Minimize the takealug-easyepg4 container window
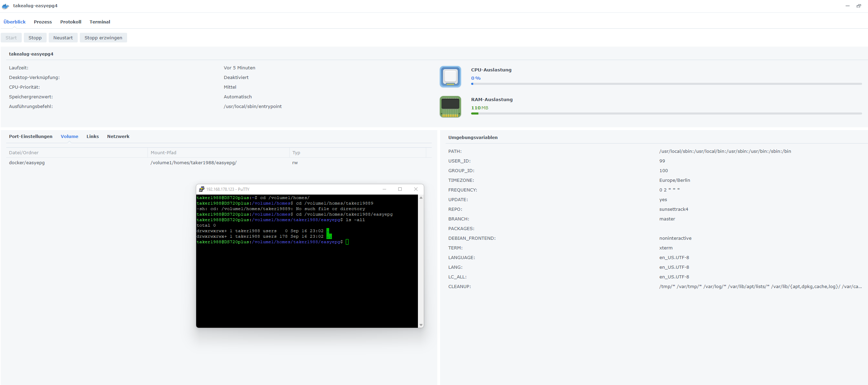Screen dimensions: 868x385 pyautogui.click(x=847, y=6)
